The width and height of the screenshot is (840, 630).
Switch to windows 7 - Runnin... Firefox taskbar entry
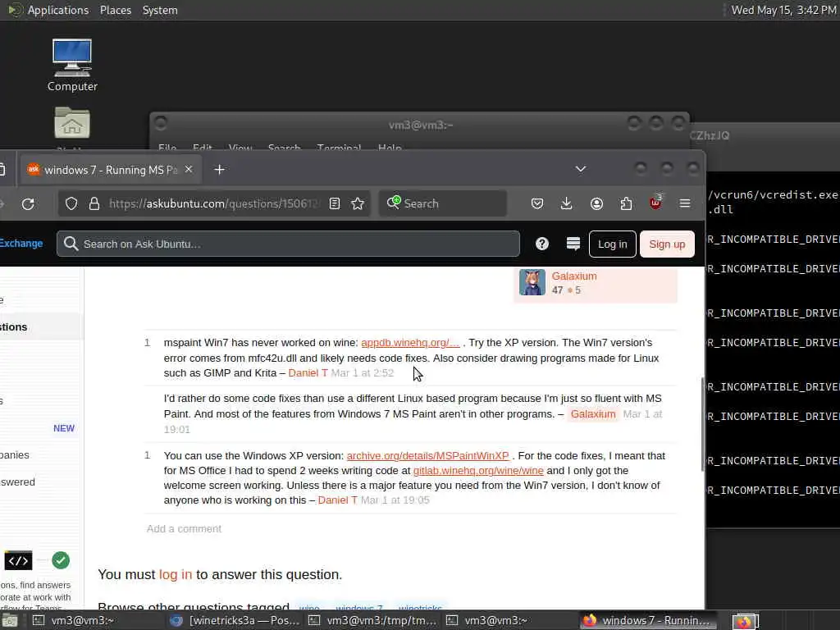click(648, 621)
